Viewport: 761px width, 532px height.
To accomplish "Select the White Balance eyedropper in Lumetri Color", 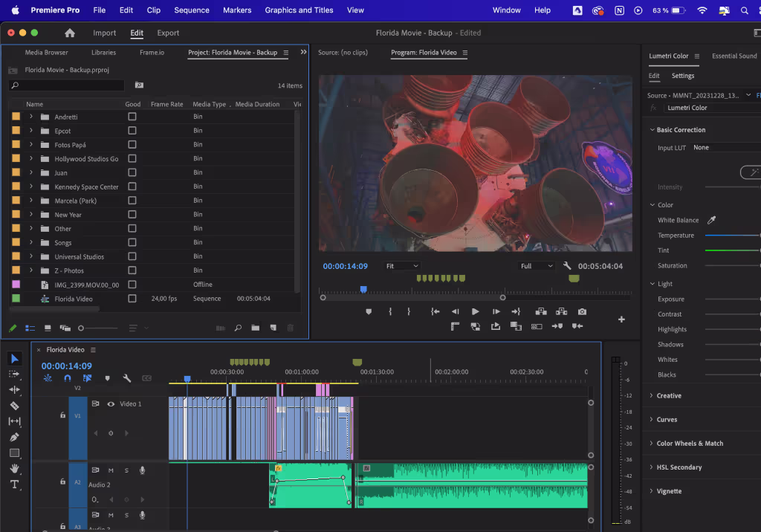I will 711,220.
